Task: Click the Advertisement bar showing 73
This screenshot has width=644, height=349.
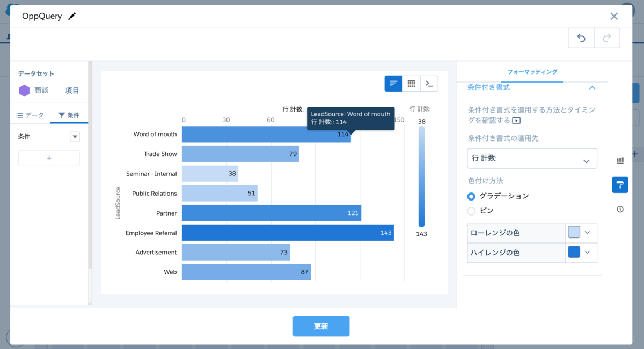Action: pyautogui.click(x=236, y=252)
